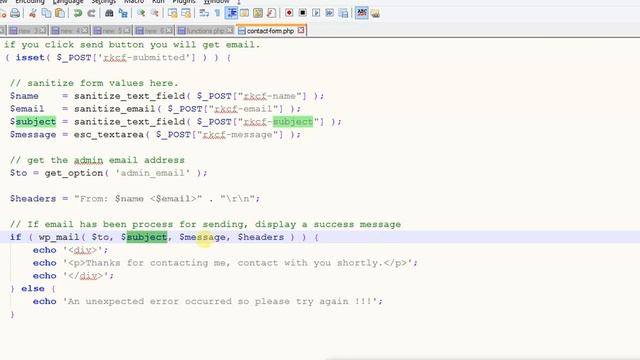The image size is (640, 360).
Task: Toggle Show All Characters pilcrow icon
Action: coord(218,13)
